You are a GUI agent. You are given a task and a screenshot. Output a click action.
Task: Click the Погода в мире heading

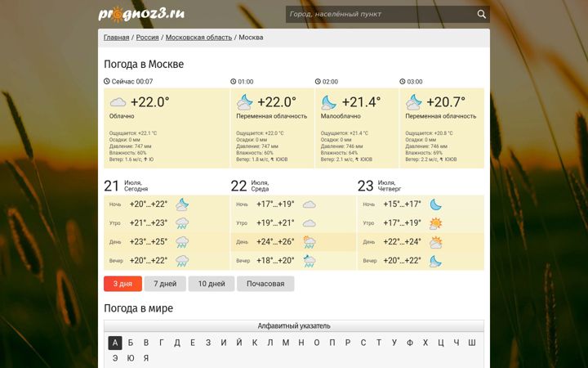point(138,308)
